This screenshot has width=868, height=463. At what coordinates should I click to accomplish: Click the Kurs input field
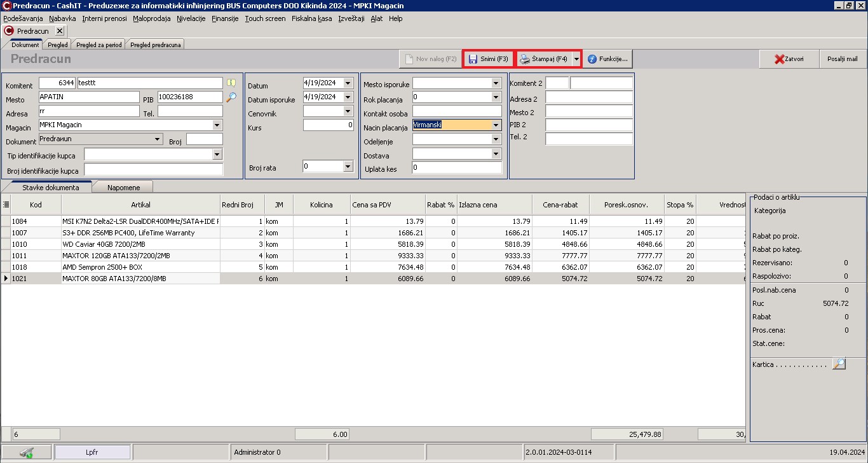(x=328, y=125)
